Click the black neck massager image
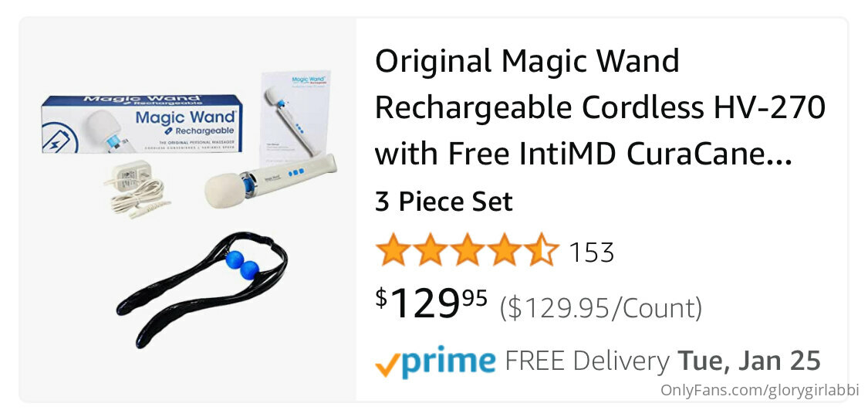Image resolution: width=868 pixels, height=417 pixels. coord(202,288)
